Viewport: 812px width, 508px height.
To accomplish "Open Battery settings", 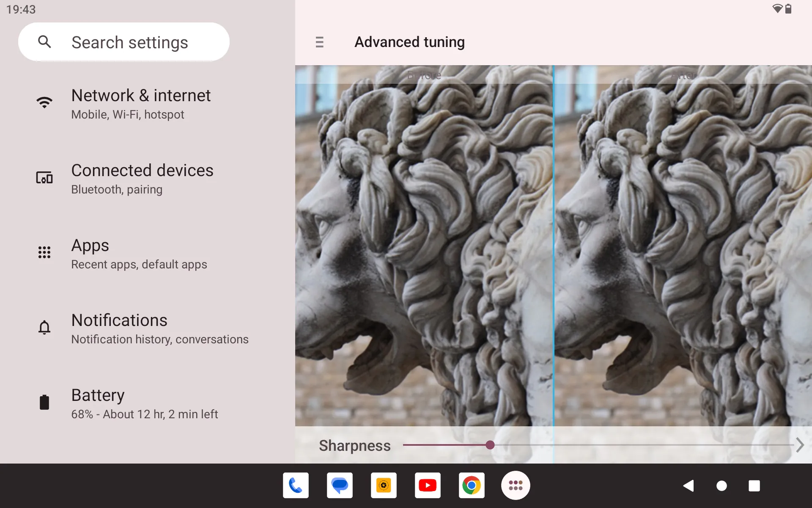I will tap(148, 404).
